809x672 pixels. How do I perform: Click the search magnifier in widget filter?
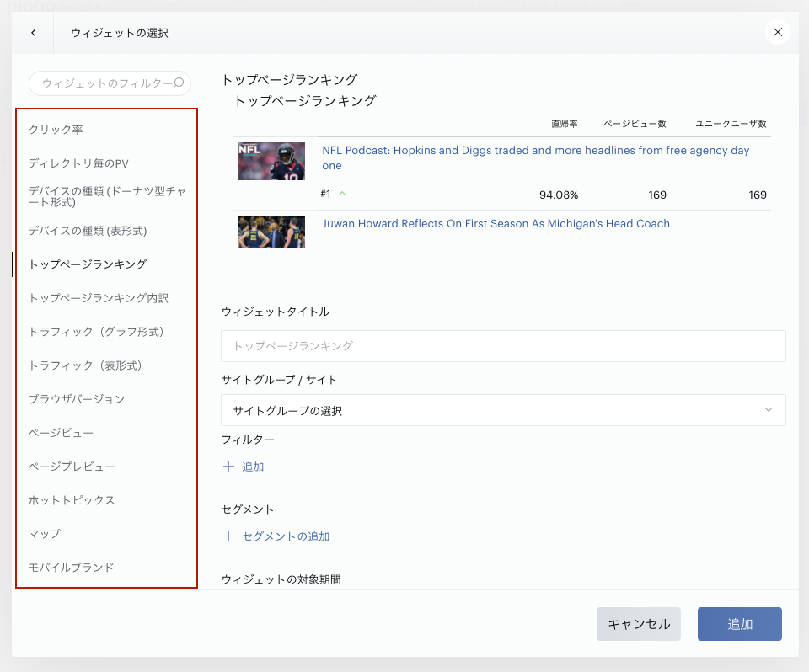(x=179, y=83)
